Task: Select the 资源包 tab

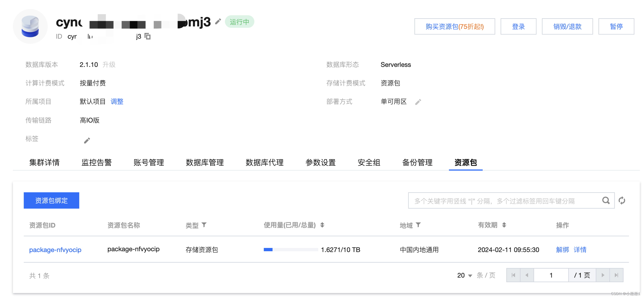Action: coord(465,162)
